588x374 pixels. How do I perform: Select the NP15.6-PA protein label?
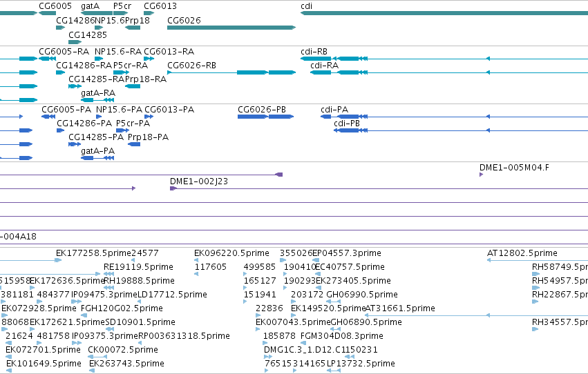[120, 110]
